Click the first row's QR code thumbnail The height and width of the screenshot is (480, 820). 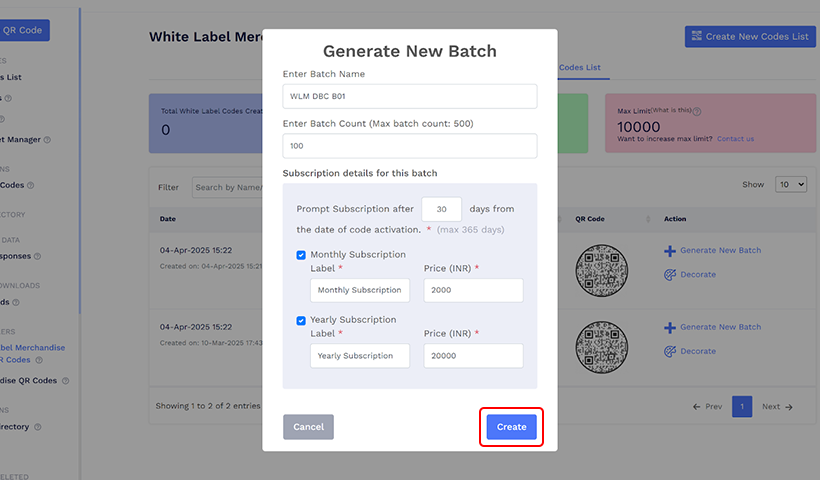(x=601, y=268)
